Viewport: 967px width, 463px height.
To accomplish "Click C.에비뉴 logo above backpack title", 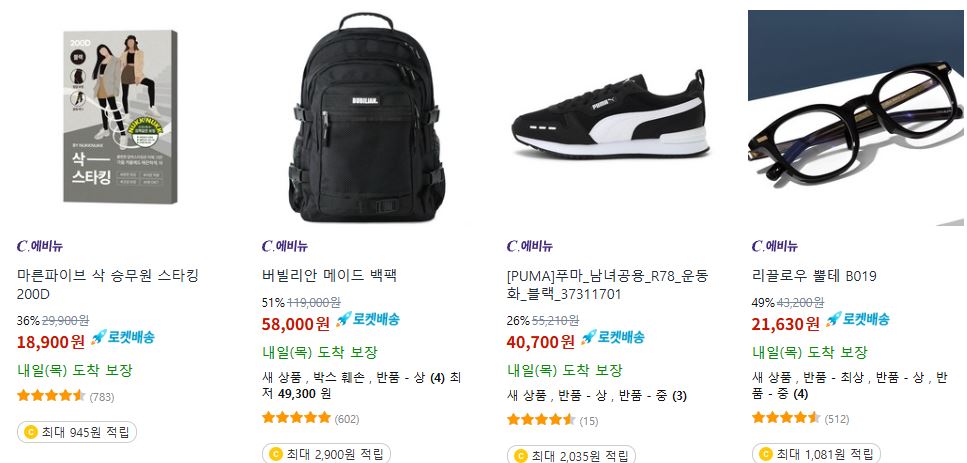I will tap(285, 247).
